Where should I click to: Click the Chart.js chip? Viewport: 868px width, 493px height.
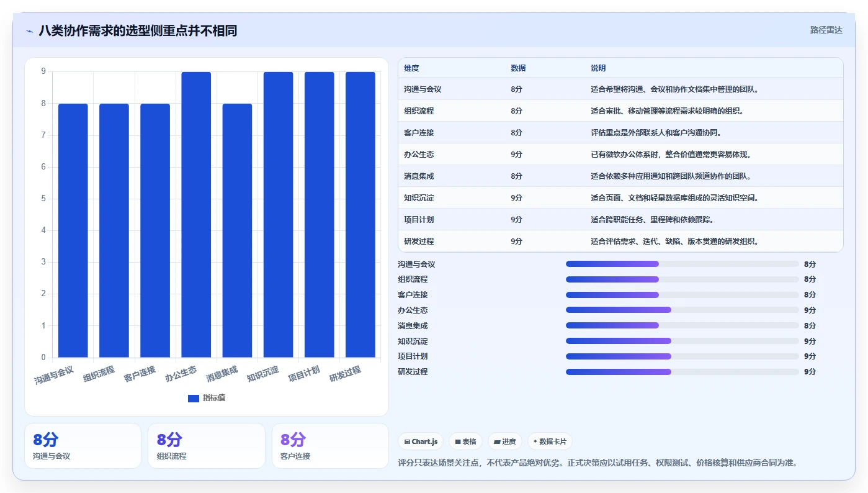click(x=421, y=441)
